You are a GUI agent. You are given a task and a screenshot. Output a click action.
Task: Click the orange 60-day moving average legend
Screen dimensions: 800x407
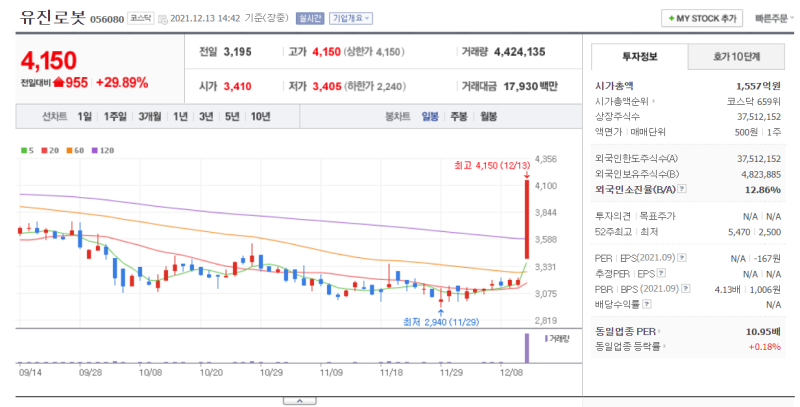pyautogui.click(x=75, y=150)
